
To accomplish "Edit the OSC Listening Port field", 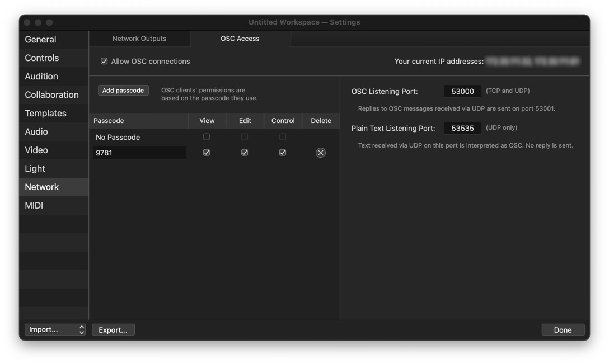I will 462,91.
